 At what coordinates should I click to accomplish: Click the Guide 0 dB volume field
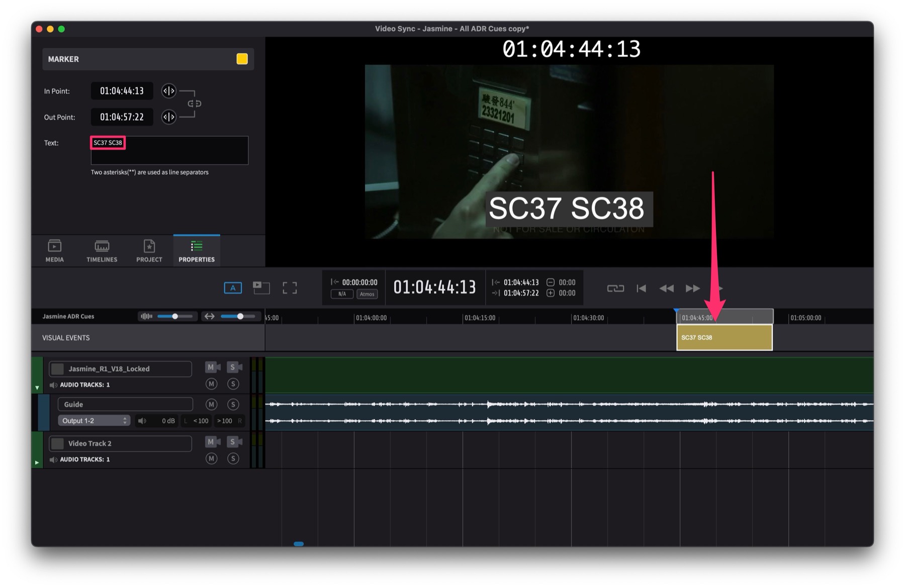point(168,421)
